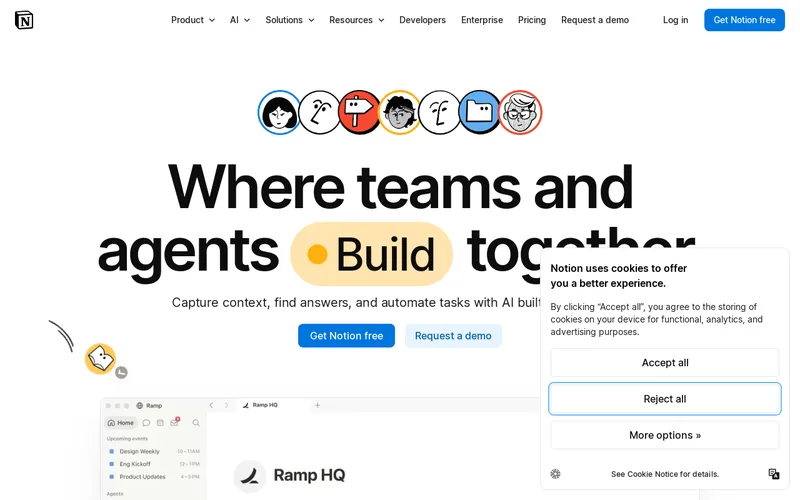
Task: Open cookie settings gear icon in cookie banner
Action: coord(556,474)
